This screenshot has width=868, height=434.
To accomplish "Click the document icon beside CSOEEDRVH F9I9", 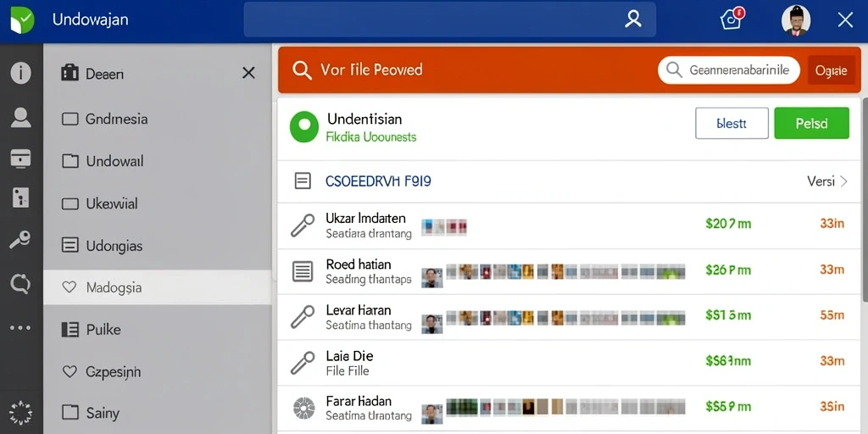I will [x=303, y=181].
